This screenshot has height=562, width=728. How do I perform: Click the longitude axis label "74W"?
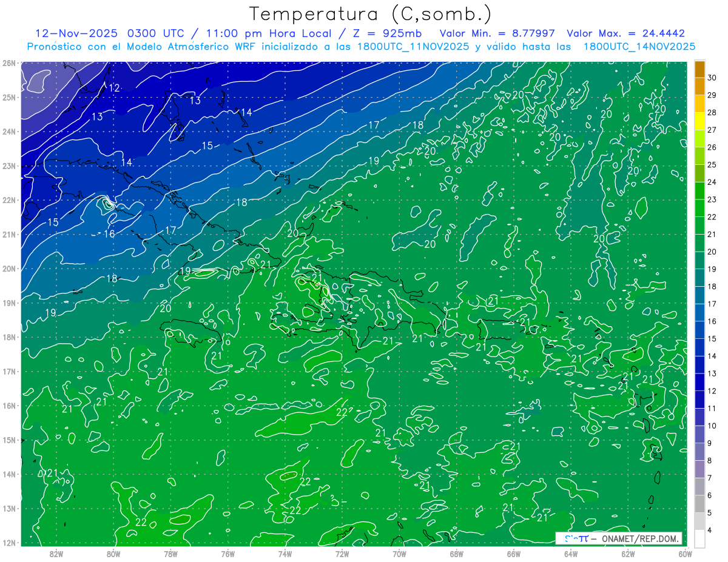point(285,554)
